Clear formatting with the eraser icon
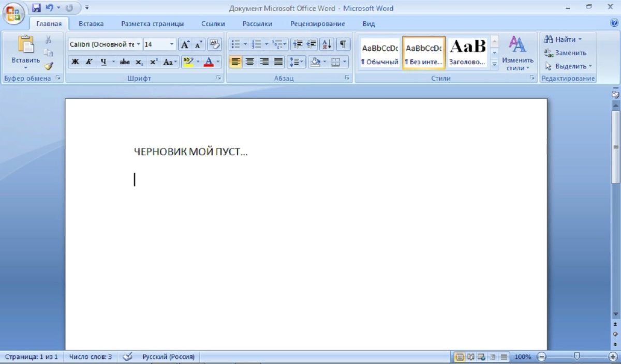621x364 pixels. tap(214, 44)
